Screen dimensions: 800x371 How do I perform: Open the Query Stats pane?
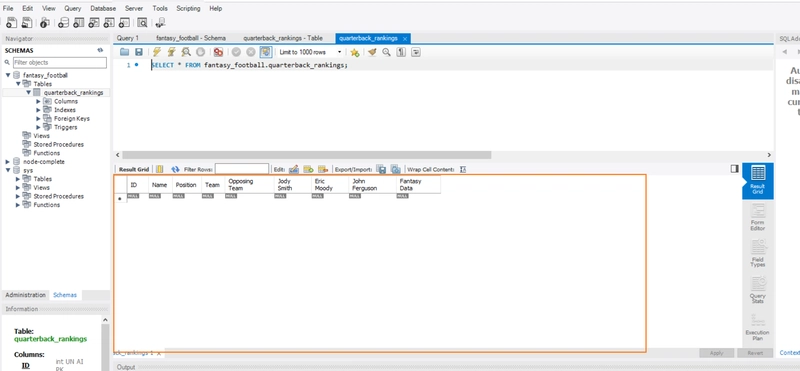pyautogui.click(x=758, y=290)
